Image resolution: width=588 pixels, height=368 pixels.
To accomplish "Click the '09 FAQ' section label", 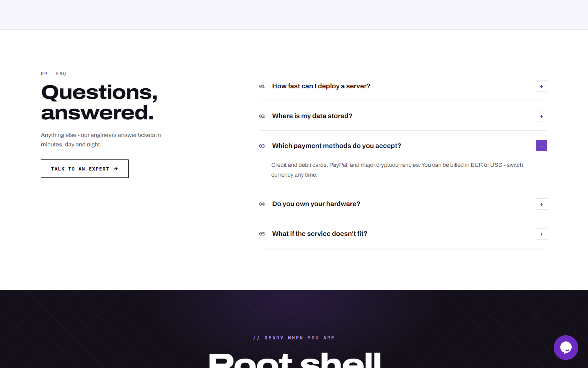I will click(x=53, y=74).
